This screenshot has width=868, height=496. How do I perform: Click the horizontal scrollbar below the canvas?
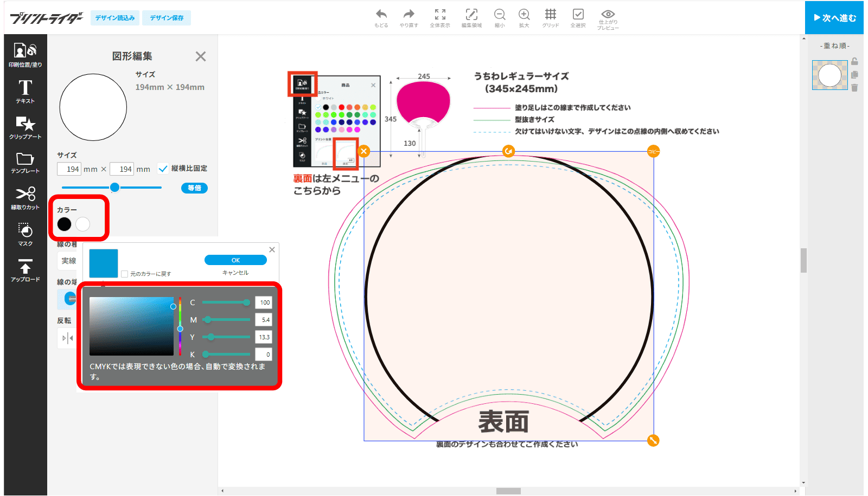508,491
